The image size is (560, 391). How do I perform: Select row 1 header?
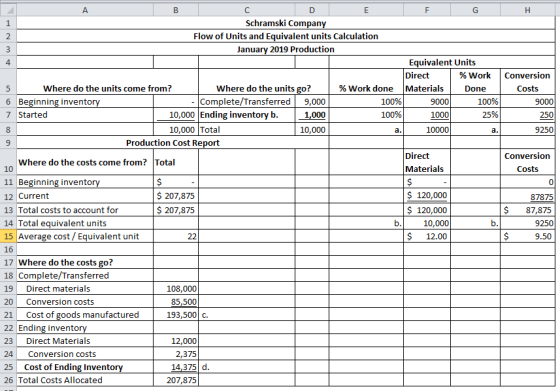(x=8, y=23)
